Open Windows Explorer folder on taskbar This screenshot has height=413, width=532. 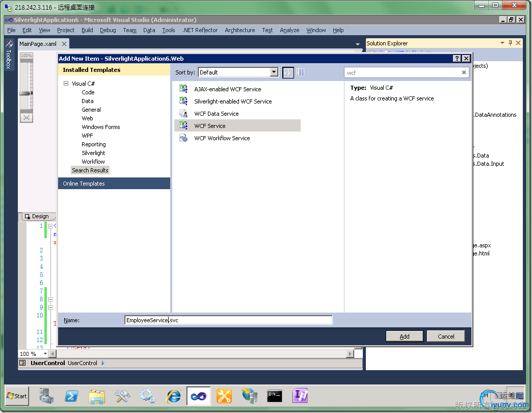tap(97, 396)
